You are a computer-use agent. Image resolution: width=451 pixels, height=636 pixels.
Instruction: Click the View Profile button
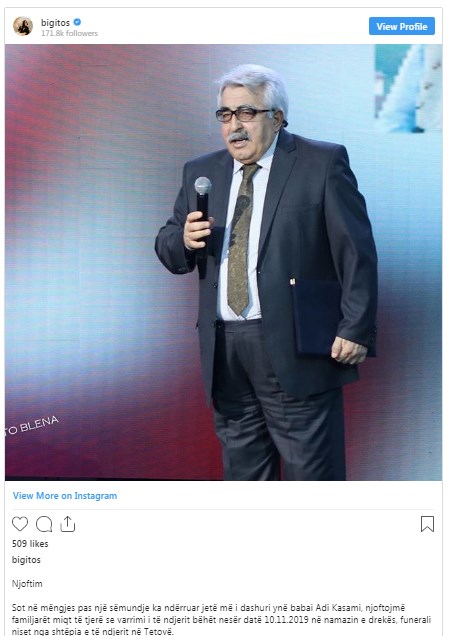(x=402, y=26)
